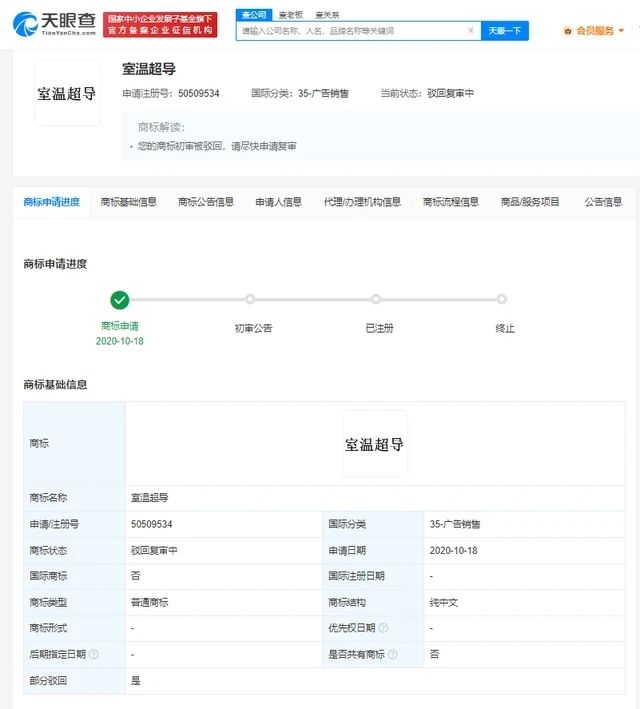640x709 pixels.
Task: Open the help icon next to 是否共有商标
Action: pyautogui.click(x=393, y=654)
